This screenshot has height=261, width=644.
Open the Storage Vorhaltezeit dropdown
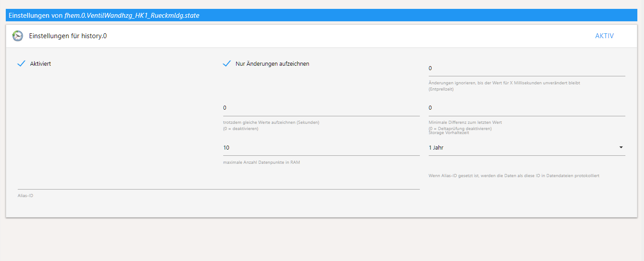[526, 148]
